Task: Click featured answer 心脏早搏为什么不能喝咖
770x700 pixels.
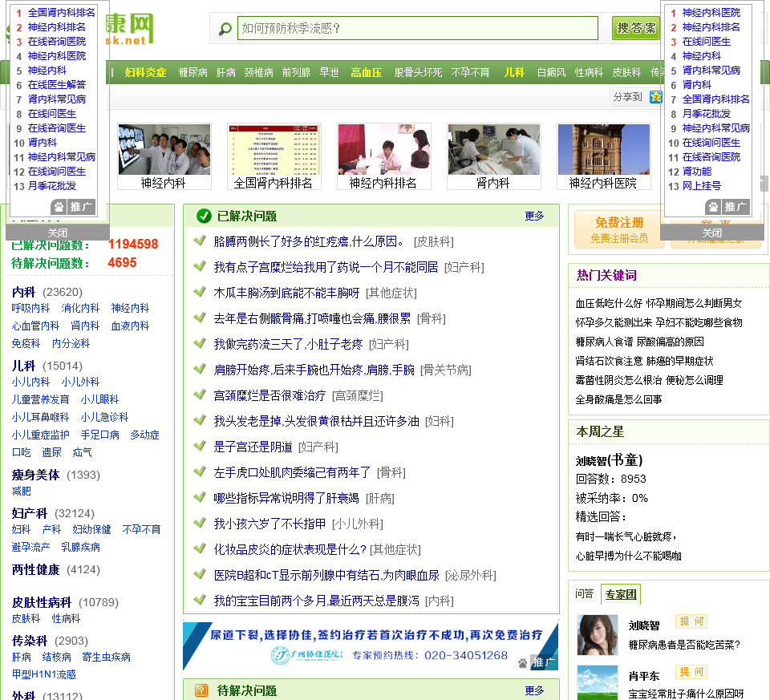Action: pos(629,556)
